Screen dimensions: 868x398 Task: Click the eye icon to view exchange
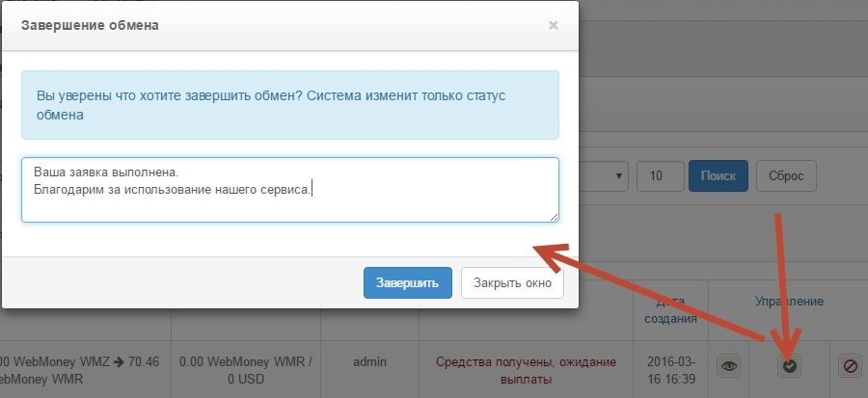pos(729,366)
